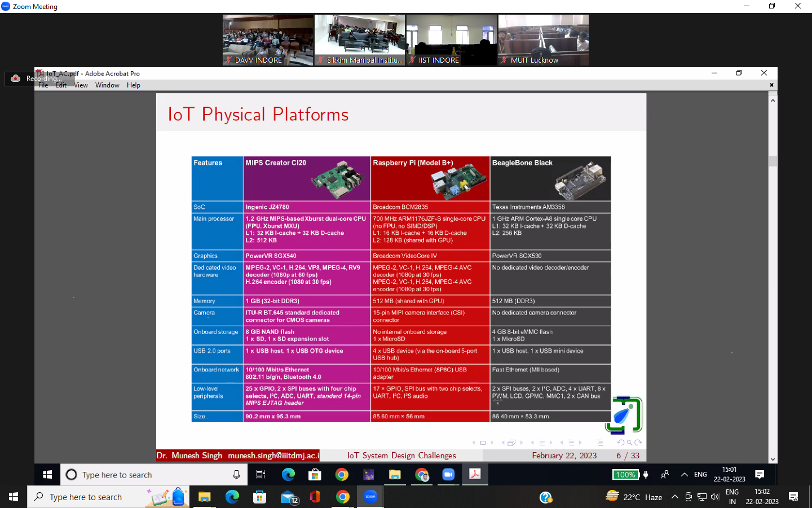Image resolution: width=812 pixels, height=508 pixels.
Task: Click the Zoom icon in local taskbar
Action: pyautogui.click(x=370, y=497)
